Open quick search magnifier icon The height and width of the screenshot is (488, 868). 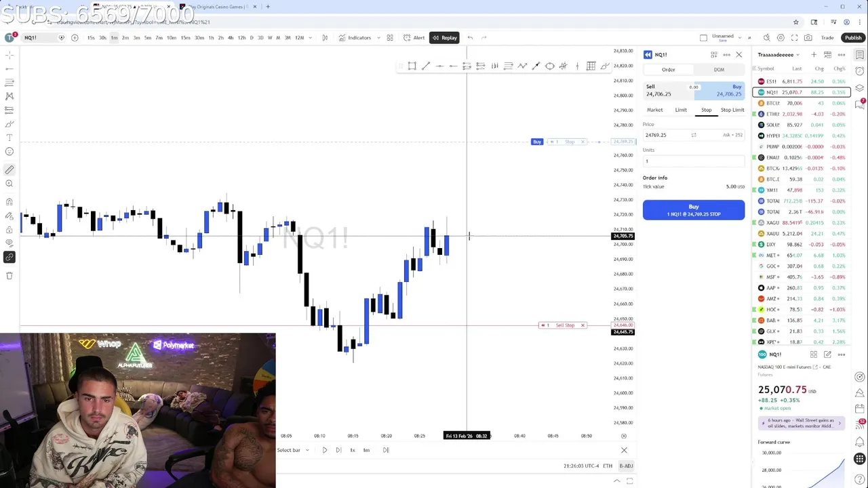pos(766,38)
